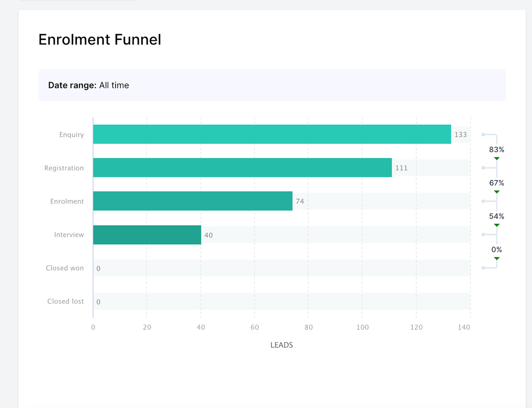532x408 pixels.
Task: Select the Enquiry bar in the funnel
Action: click(272, 134)
